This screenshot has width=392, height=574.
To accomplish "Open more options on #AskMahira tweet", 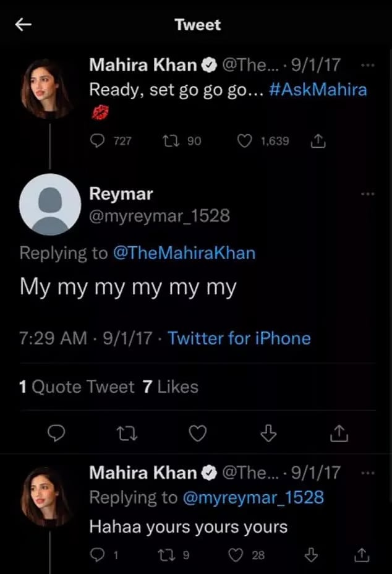I will [x=367, y=65].
